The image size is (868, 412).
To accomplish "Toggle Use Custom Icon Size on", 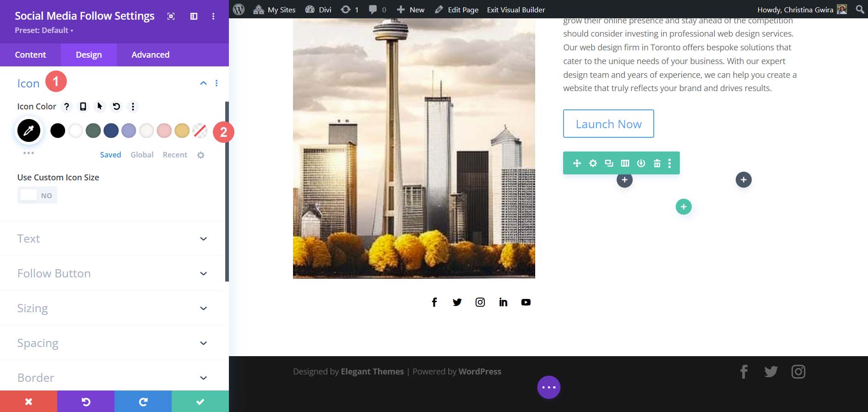I will click(37, 195).
